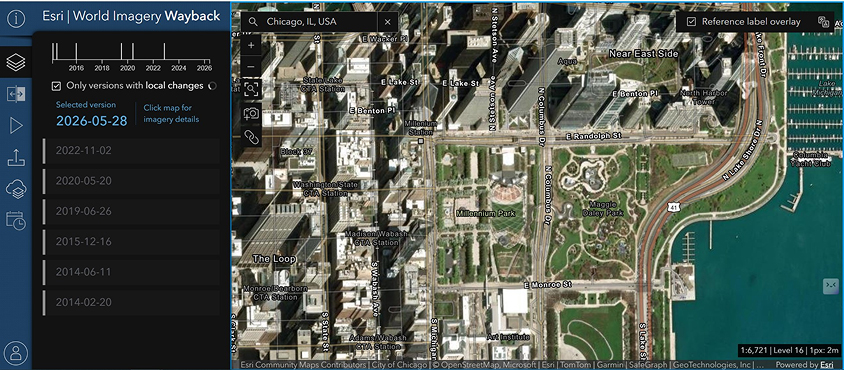Click Maggie Daley Park map label
This screenshot has width=844, height=370.
pos(603,208)
